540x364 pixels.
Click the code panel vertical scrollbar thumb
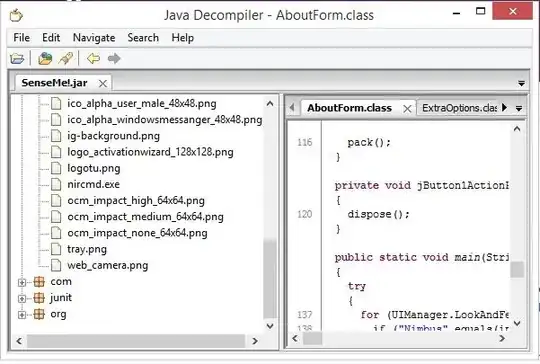[x=517, y=269]
